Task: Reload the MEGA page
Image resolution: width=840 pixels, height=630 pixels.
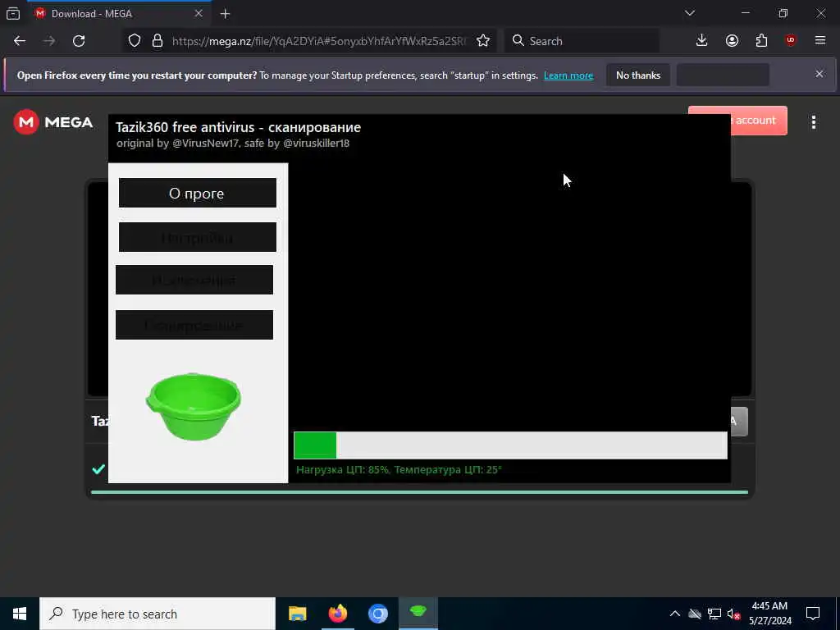Action: click(x=79, y=41)
